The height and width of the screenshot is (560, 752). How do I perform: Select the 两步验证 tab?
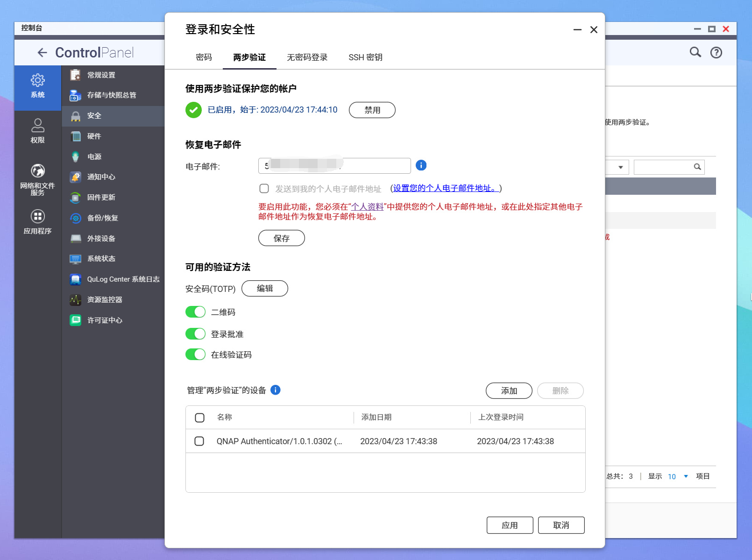pyautogui.click(x=249, y=57)
